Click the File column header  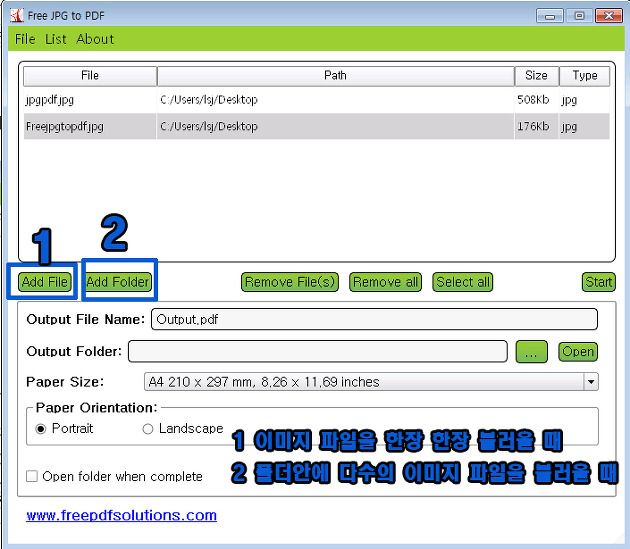point(90,76)
